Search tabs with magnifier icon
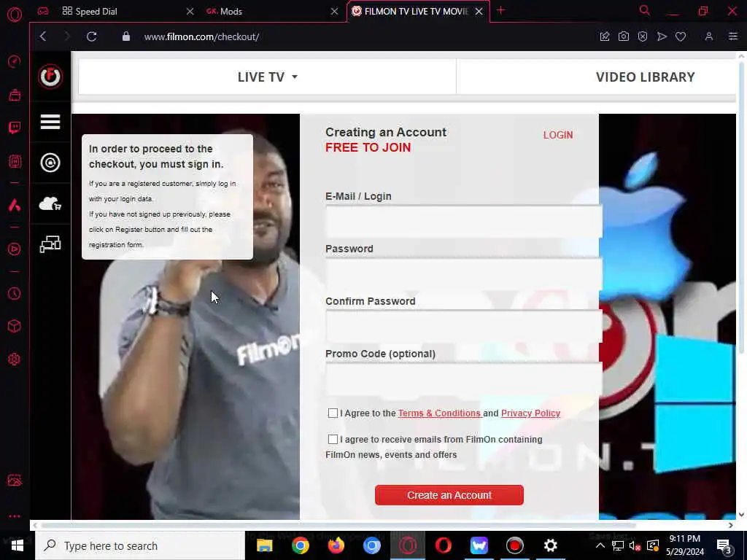This screenshot has width=747, height=560. pos(644,10)
